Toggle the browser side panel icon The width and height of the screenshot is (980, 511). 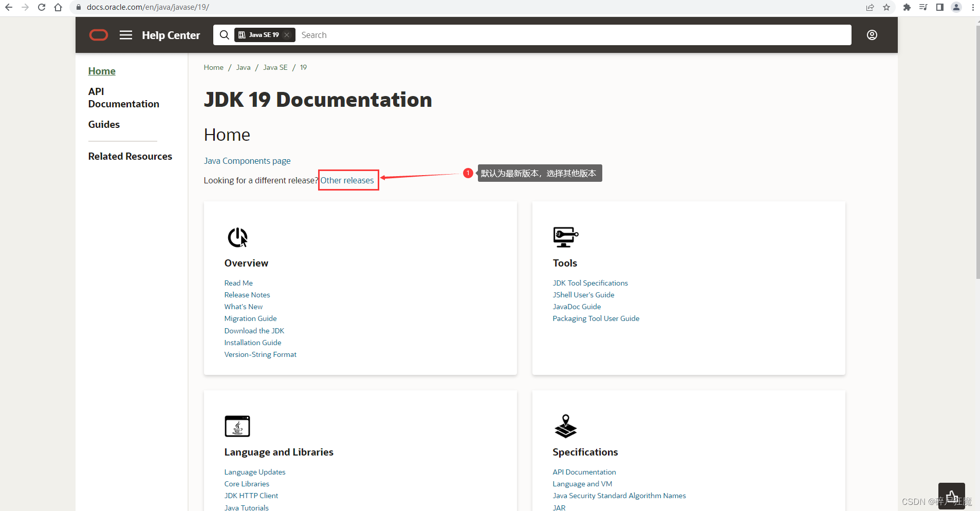point(940,7)
